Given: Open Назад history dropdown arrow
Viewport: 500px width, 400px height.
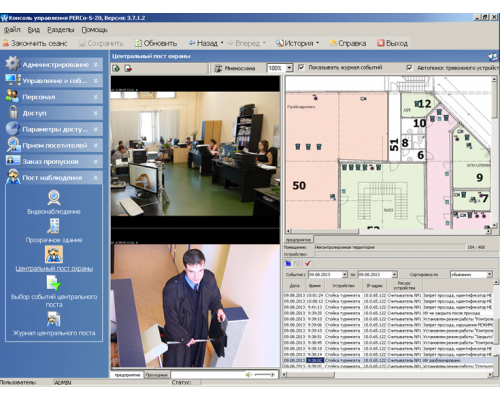Looking at the screenshot, I should tap(222, 43).
